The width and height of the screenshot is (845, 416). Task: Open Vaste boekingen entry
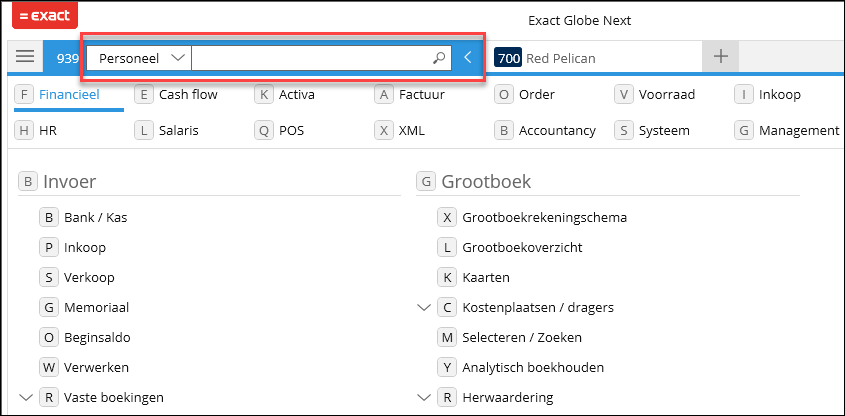click(114, 398)
